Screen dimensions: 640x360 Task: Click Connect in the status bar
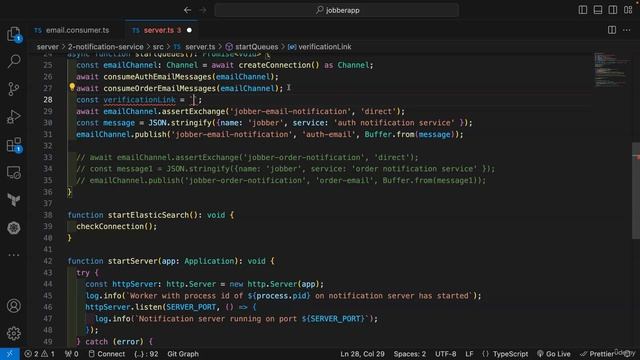(107, 354)
